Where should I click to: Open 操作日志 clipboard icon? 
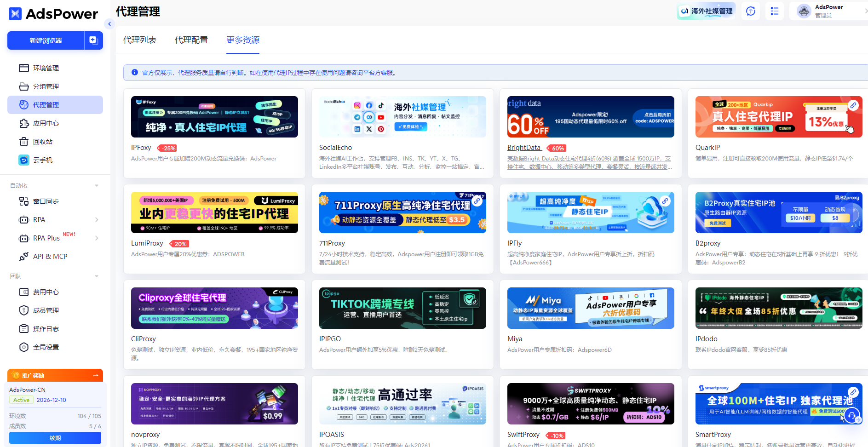point(24,329)
